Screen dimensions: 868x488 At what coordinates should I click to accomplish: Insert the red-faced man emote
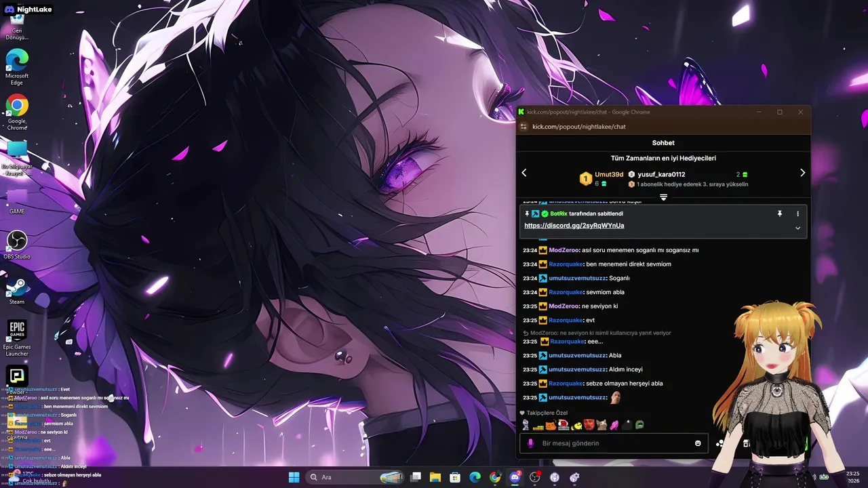click(589, 425)
